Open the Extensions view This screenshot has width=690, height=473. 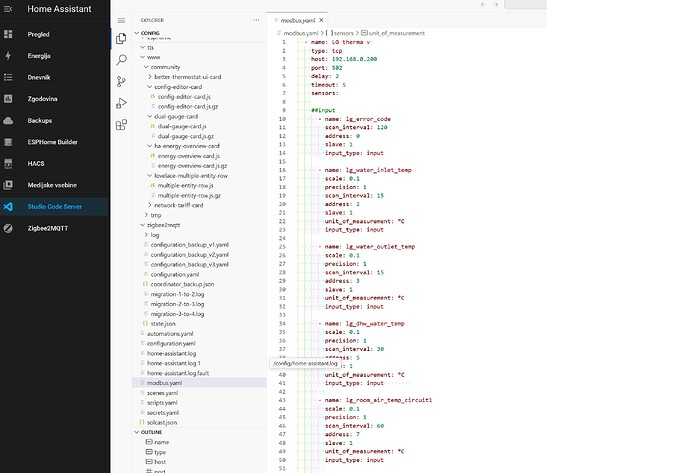pos(121,125)
